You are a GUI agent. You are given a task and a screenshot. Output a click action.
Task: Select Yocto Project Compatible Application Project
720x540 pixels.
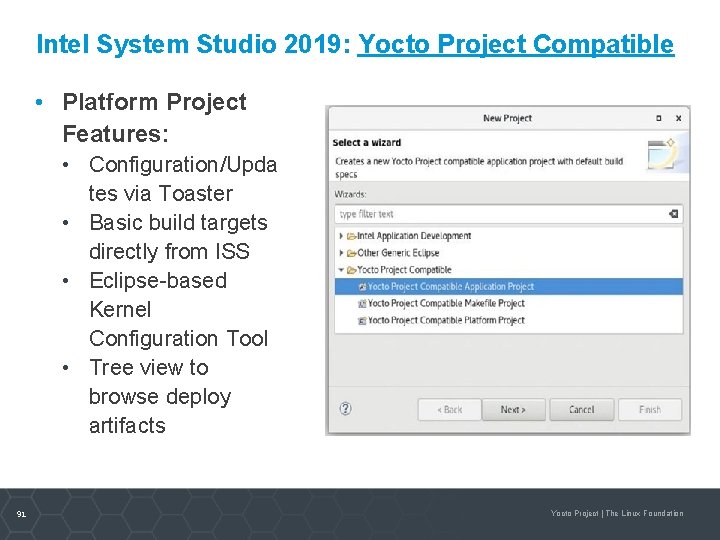pos(450,287)
